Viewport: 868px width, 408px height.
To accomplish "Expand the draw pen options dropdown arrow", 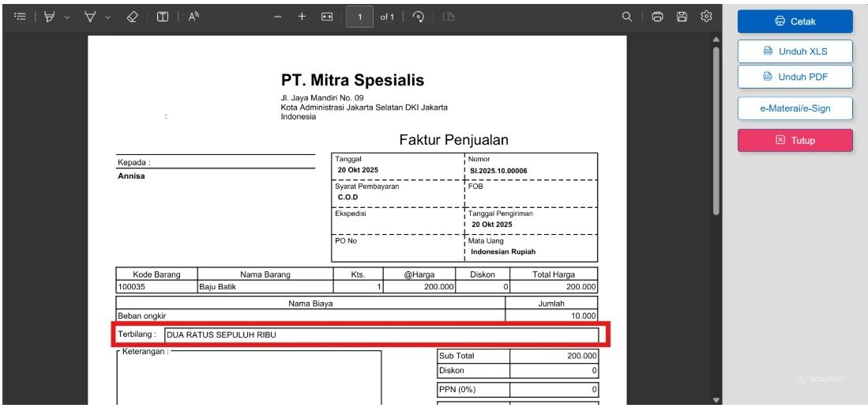I will (x=108, y=17).
